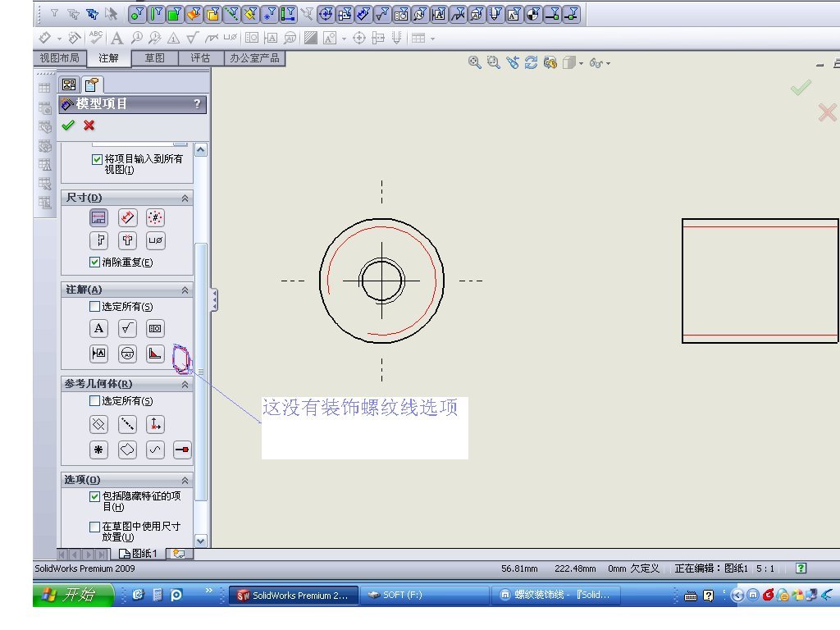The width and height of the screenshot is (840, 630).
Task: Select the origins icon under 参考几何体
Action: point(155,424)
